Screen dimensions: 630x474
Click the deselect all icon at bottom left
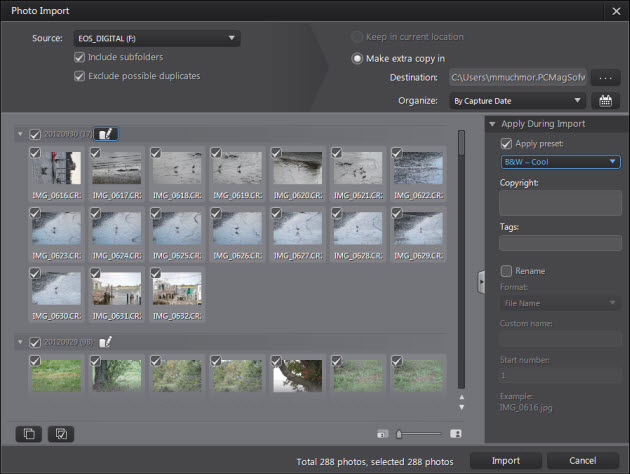tap(29, 433)
